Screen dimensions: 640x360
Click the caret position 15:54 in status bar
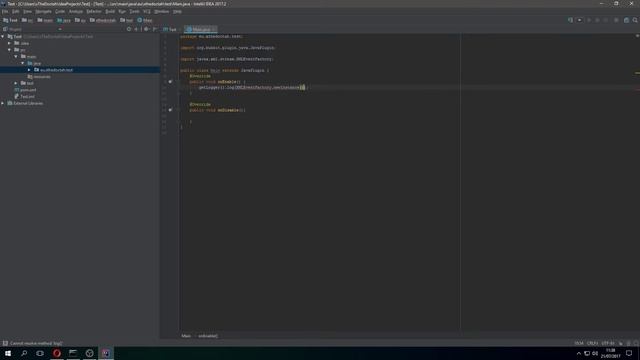pos(579,343)
